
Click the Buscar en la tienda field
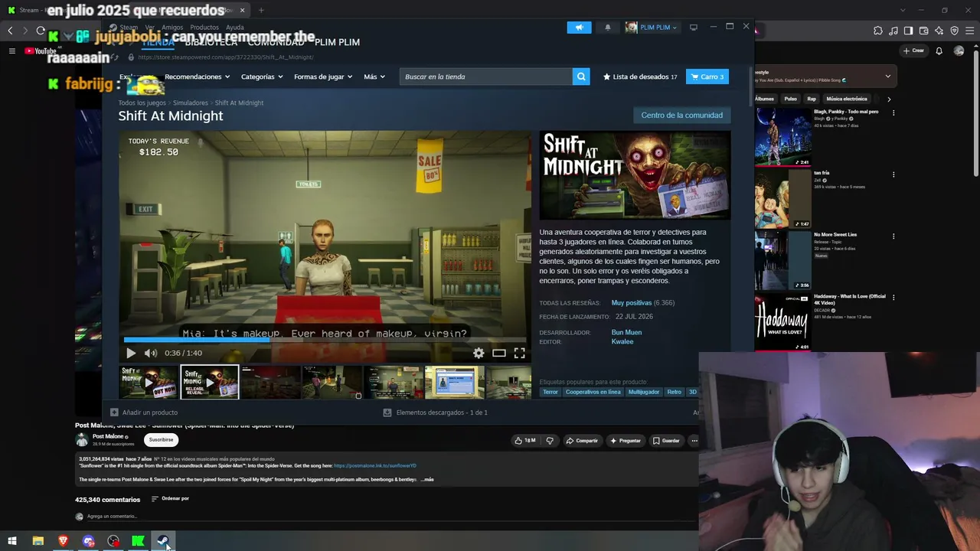point(486,77)
